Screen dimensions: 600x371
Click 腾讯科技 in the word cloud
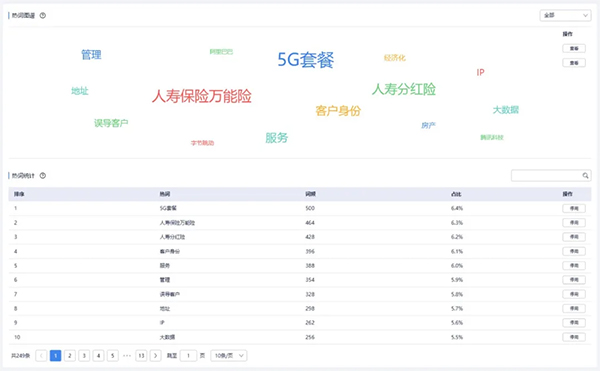pos(492,137)
